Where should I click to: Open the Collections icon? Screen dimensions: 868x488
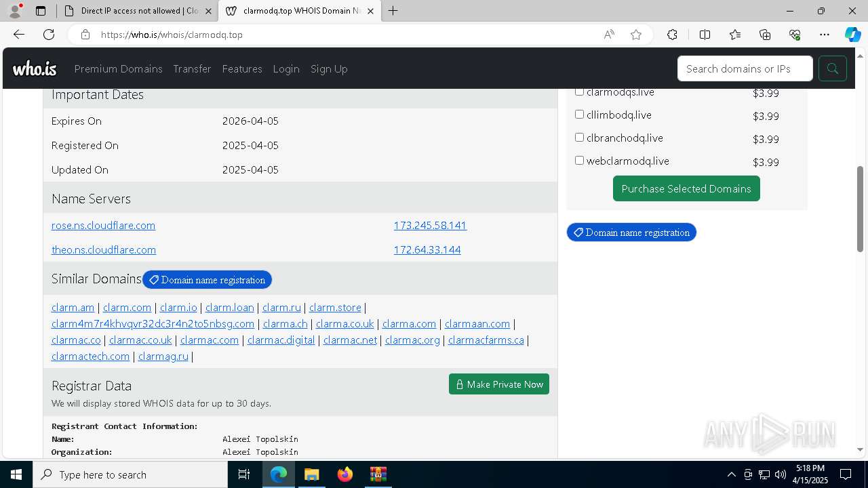tap(765, 35)
